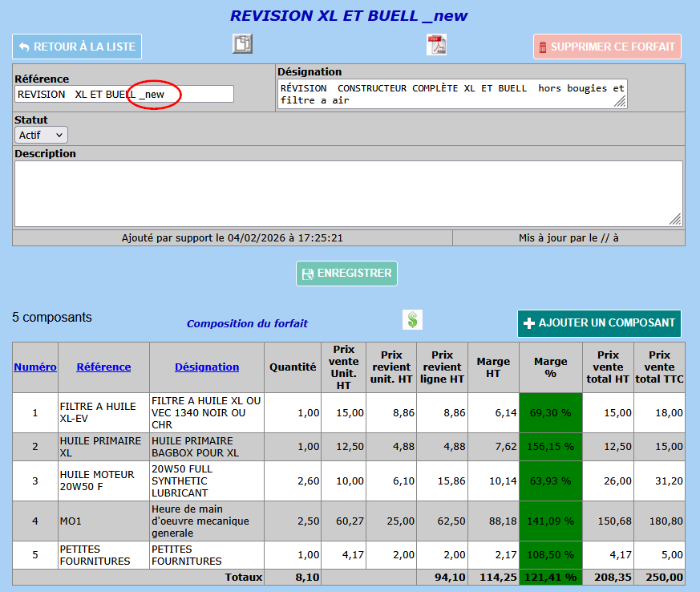Grab the Description textarea resize handle
700x592 pixels.
click(675, 219)
